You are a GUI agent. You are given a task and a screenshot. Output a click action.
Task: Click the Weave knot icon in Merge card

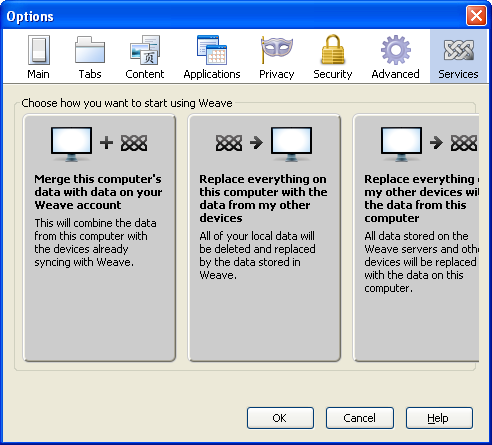coord(134,143)
